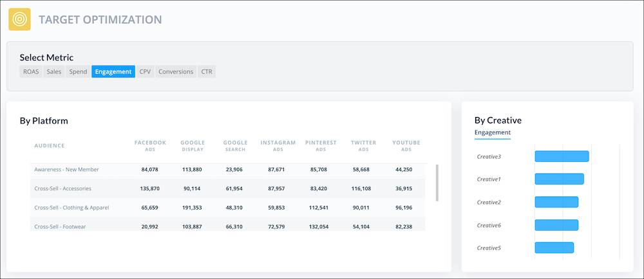Click the 87,957 Instagram Ads value
Viewport: 644px width, 279px height.
[277, 189]
